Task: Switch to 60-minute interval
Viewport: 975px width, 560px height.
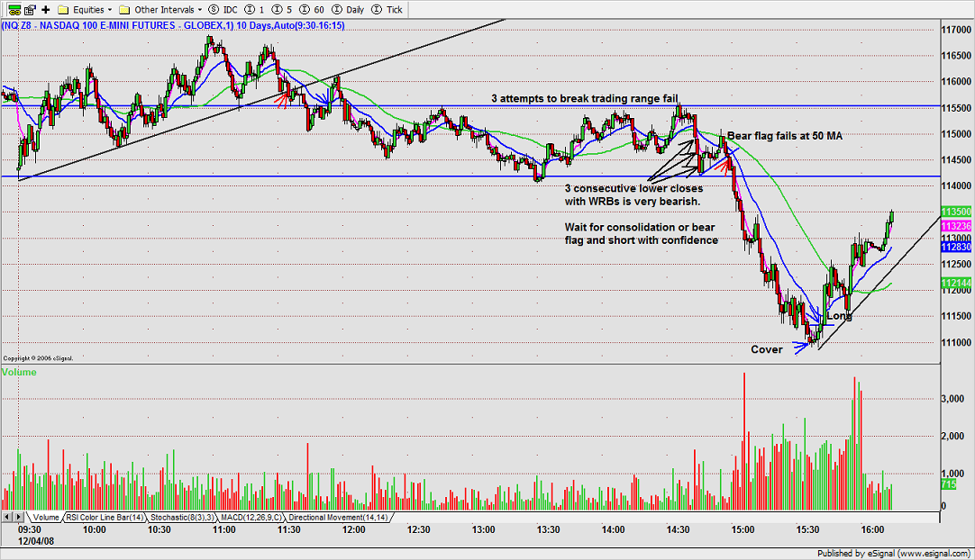Action: pos(312,9)
